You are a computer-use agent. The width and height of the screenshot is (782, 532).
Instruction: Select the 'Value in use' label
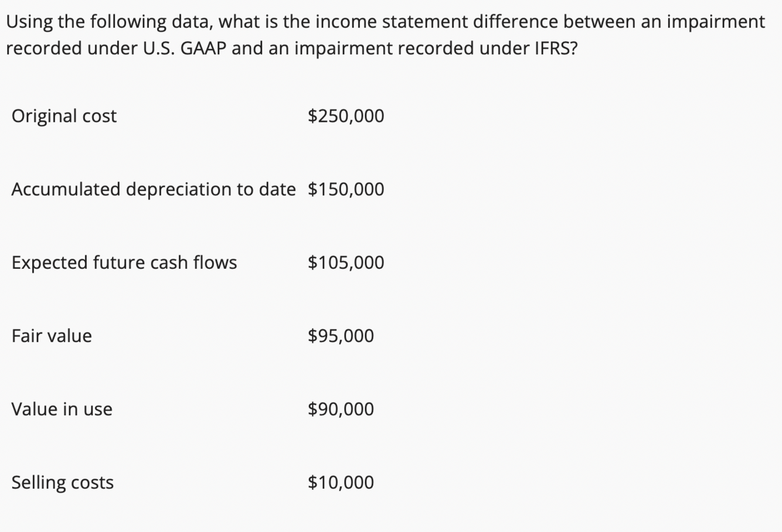(x=62, y=409)
